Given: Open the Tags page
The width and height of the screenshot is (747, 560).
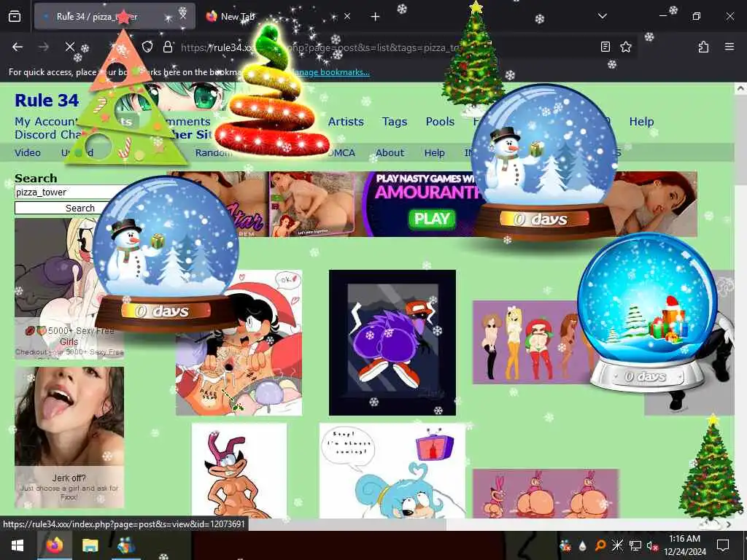Looking at the screenshot, I should (x=395, y=122).
